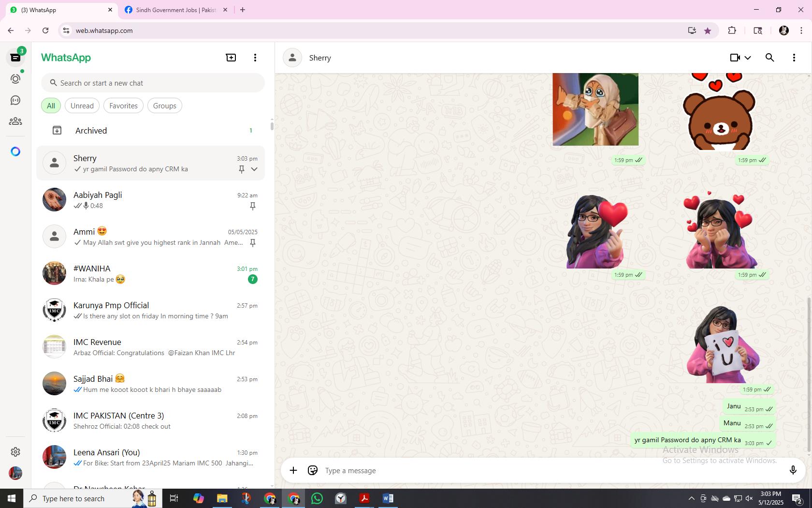Open WhatsApp settings gear icon

15,451
